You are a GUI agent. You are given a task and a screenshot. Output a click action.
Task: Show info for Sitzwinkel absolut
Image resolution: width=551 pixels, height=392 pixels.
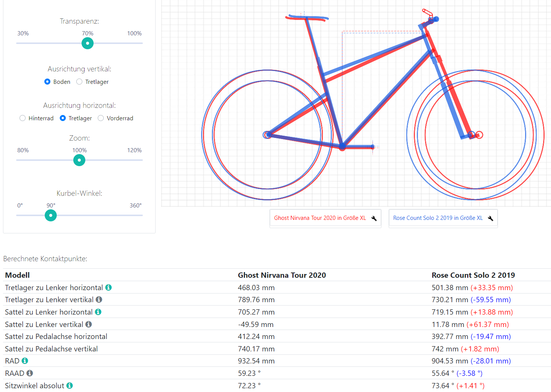[x=70, y=386]
